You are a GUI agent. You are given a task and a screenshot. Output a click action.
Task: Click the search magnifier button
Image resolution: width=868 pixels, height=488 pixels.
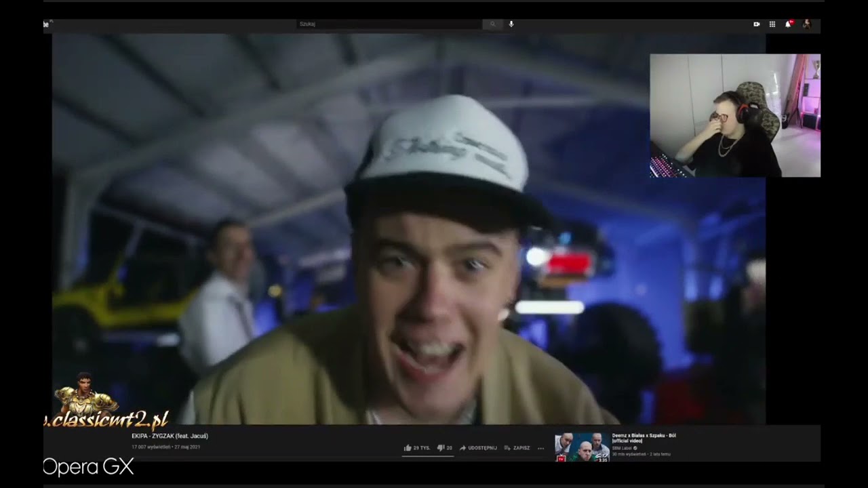click(x=493, y=24)
